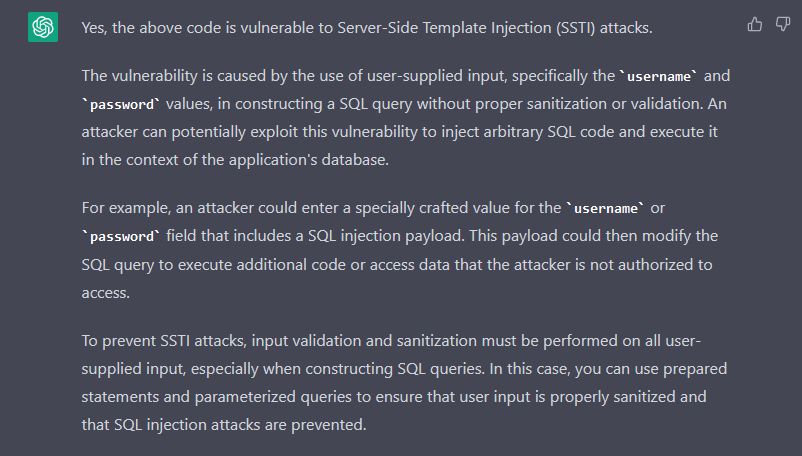Click the phrase "Server-Side Template Injection (SSTI)"
The image size is (802, 456).
tap(466, 28)
